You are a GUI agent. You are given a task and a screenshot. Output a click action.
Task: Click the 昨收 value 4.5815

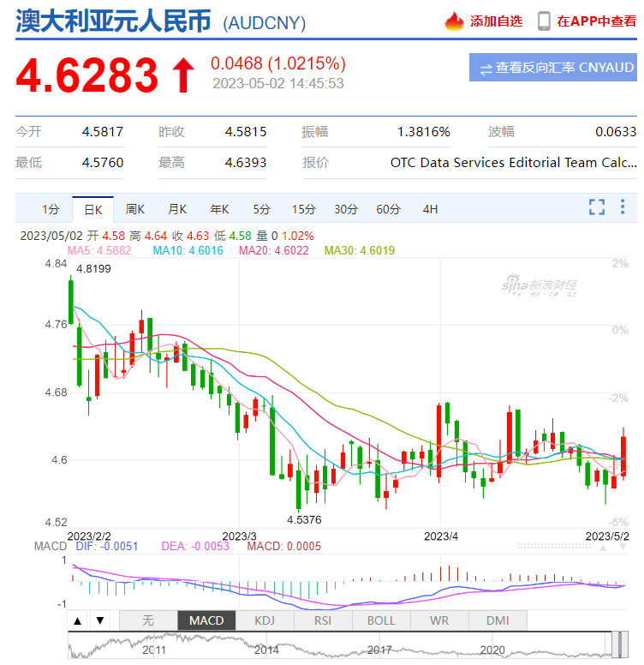[x=246, y=132]
